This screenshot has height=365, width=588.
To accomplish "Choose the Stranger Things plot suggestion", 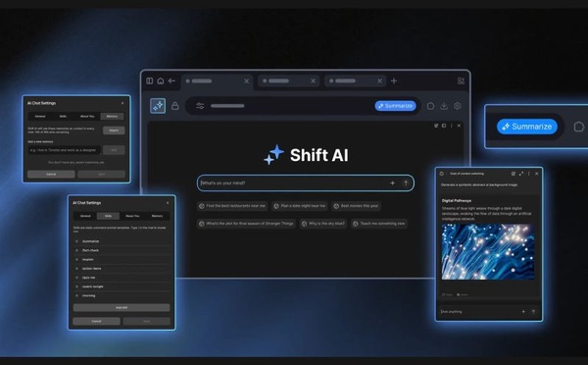I will 246,224.
